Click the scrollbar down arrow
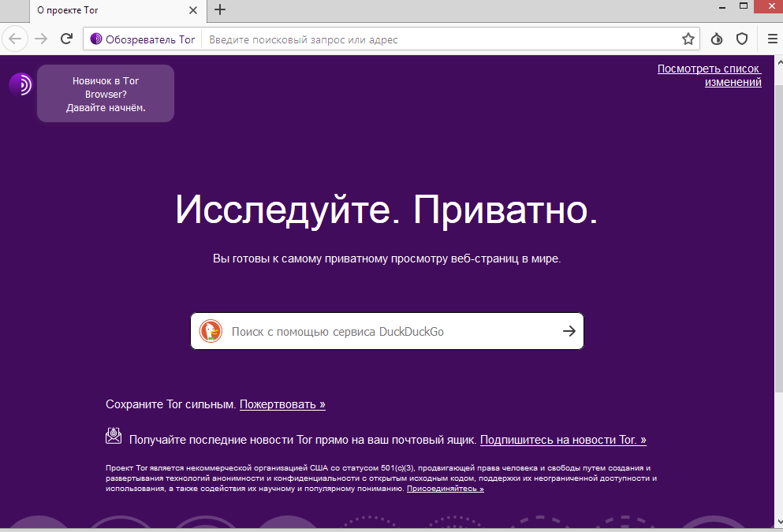Screen dimensions: 783x532 coord(779,522)
